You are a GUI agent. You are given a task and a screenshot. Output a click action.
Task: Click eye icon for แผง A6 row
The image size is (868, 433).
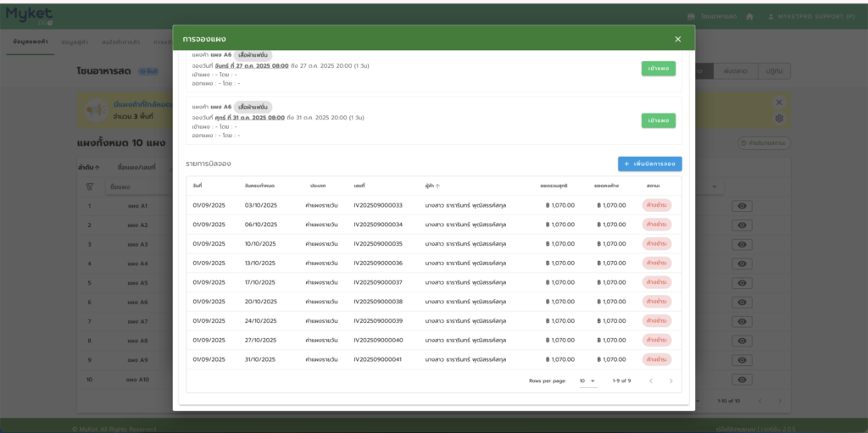742,303
